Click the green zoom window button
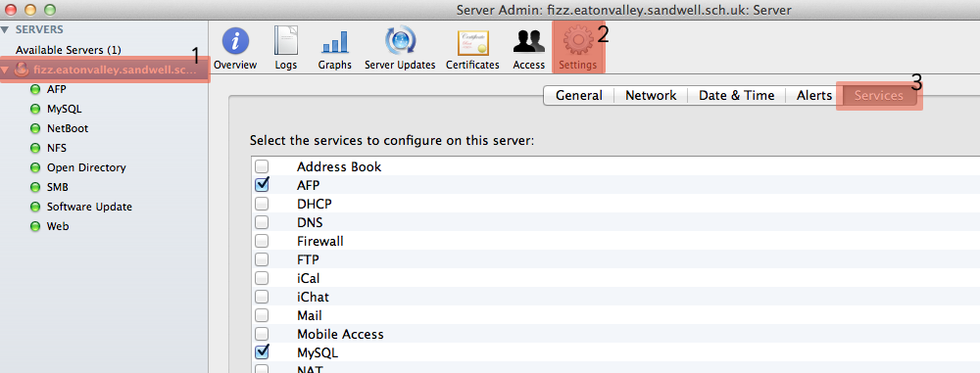The width and height of the screenshot is (980, 373). pos(50,10)
